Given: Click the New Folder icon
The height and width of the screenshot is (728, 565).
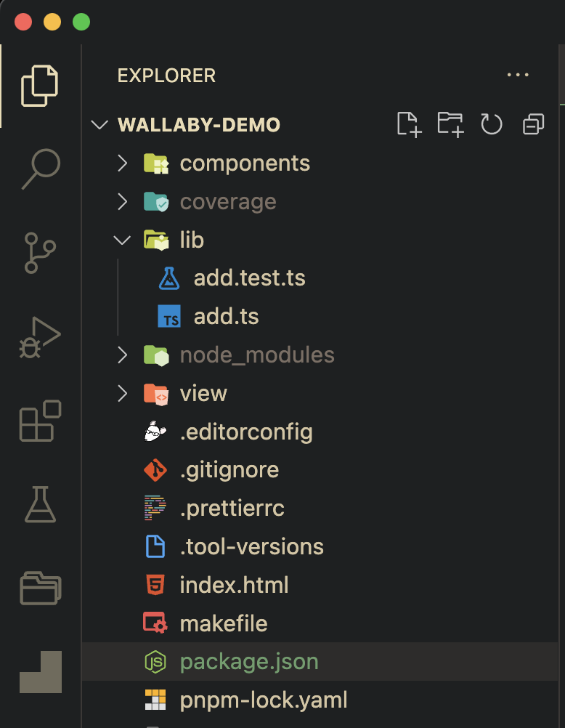Looking at the screenshot, I should 450,124.
